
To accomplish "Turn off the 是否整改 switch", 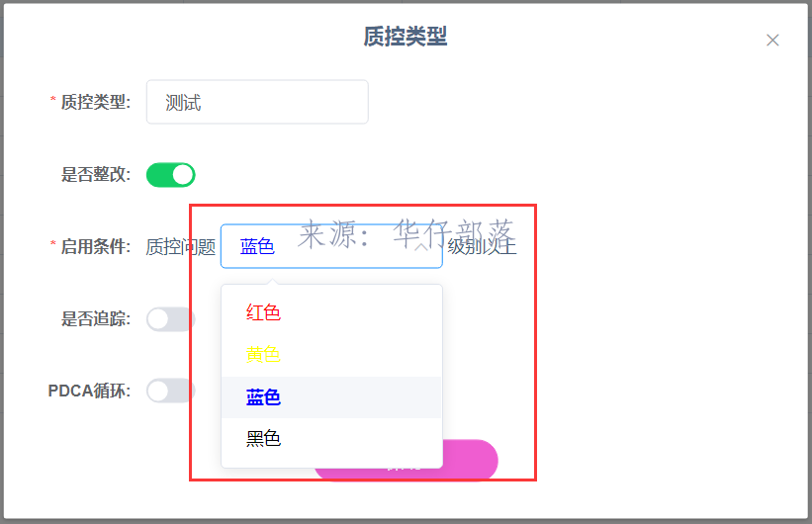I will point(170,175).
